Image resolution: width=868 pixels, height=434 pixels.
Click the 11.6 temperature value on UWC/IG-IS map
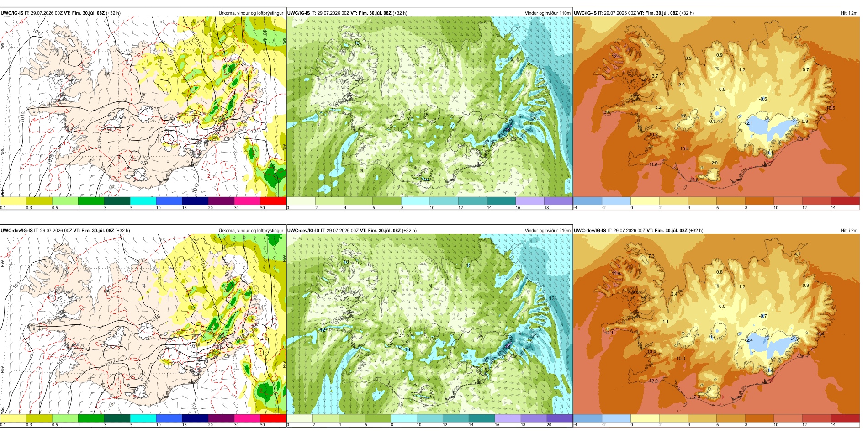[653, 165]
